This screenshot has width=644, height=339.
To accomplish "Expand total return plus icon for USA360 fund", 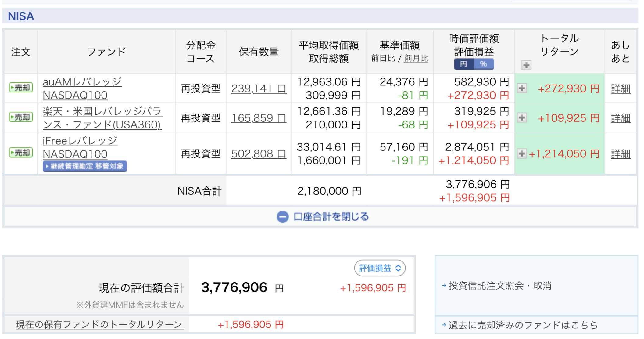I will [522, 118].
